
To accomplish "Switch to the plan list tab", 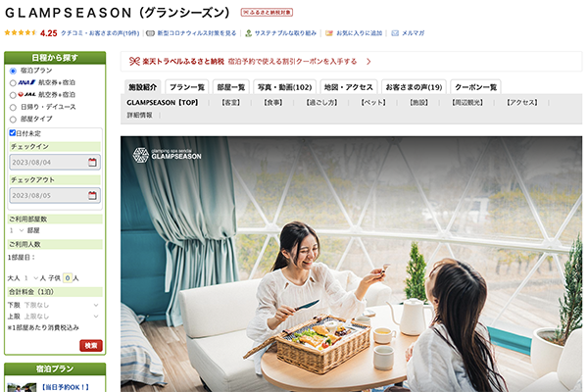I will (x=187, y=87).
